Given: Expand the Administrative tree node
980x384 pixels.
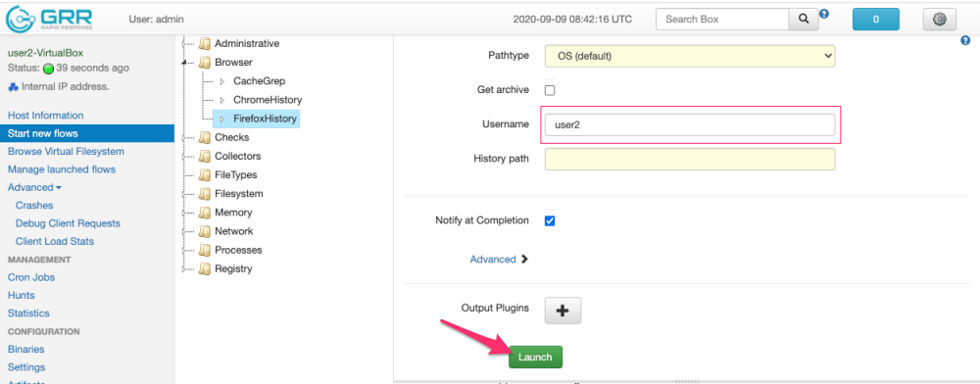Looking at the screenshot, I should tap(184, 44).
